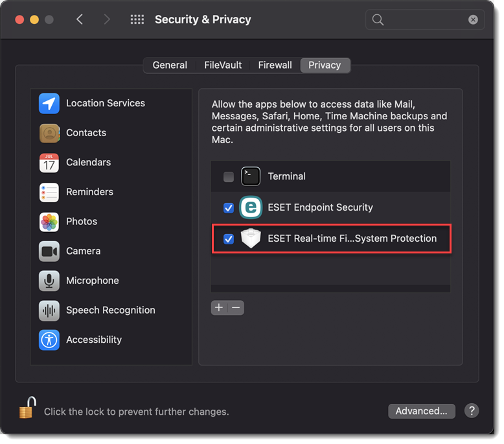
Task: Select the Reminders label
Action: (89, 192)
